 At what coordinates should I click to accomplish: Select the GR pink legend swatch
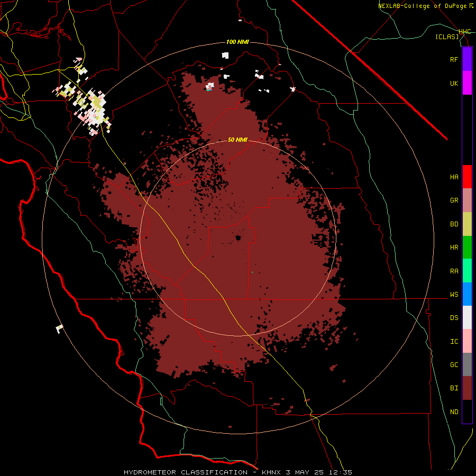click(x=467, y=200)
